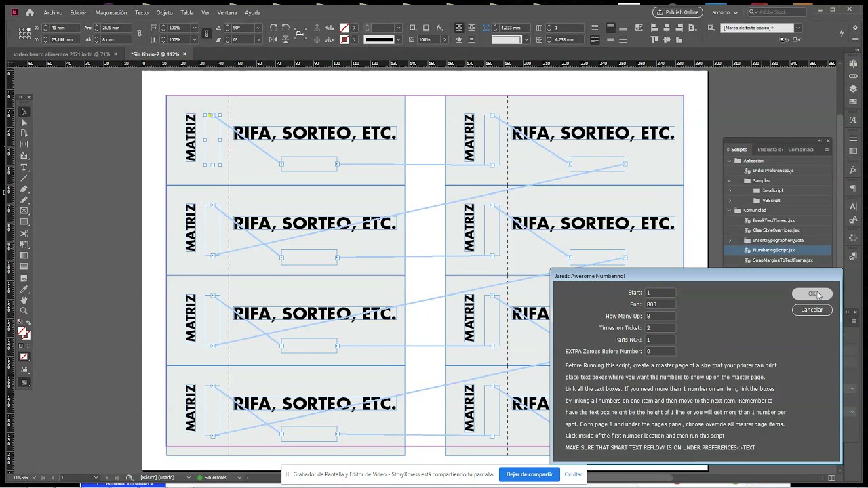The image size is (868, 488).
Task: Select the Scissors tool
Action: click(x=24, y=234)
